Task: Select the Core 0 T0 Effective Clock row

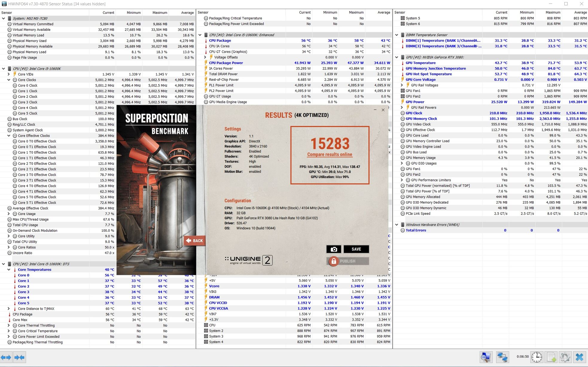Action: point(58,141)
